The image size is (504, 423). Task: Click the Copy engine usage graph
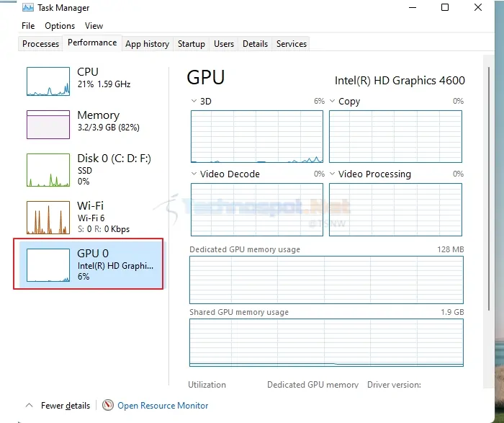[x=396, y=137]
